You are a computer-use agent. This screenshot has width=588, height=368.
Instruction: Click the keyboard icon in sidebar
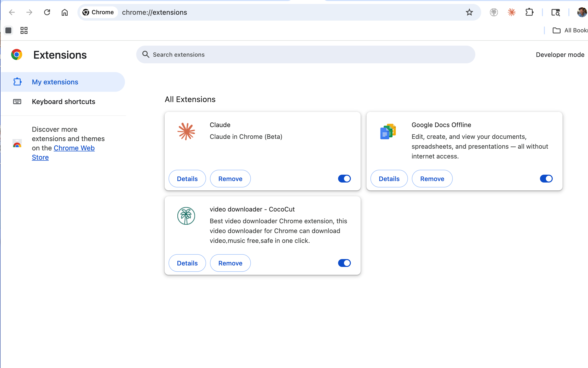coord(17,102)
